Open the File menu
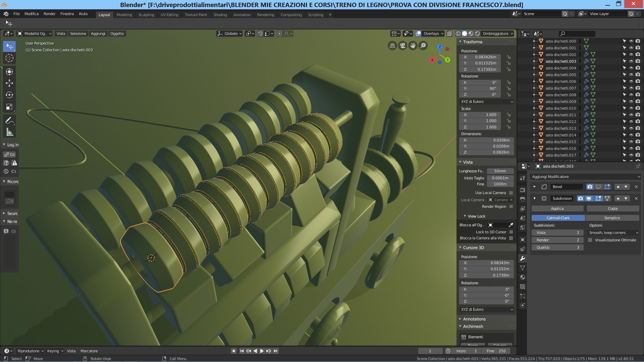Image resolution: width=644 pixels, height=362 pixels. click(x=16, y=14)
